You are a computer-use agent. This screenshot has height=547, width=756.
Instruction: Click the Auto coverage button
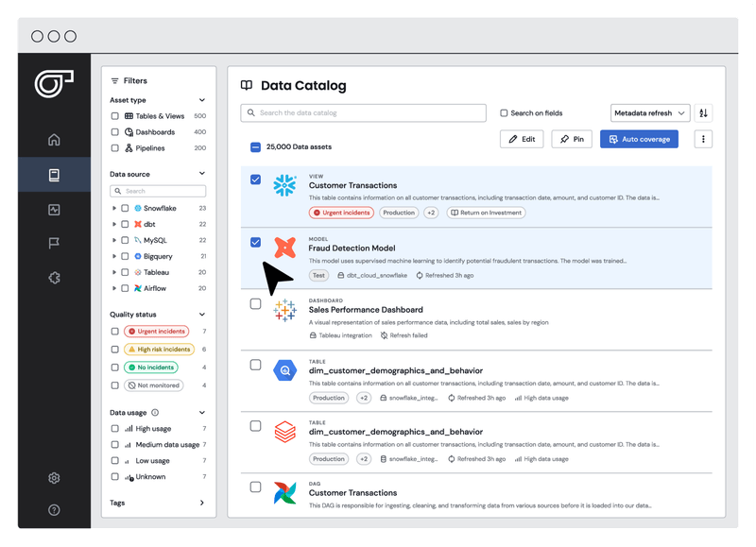point(639,139)
